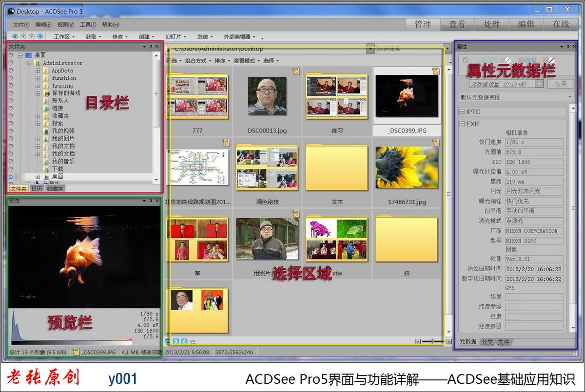Switch to the 日历 calendar tab
The width and height of the screenshot is (585, 392).
point(37,189)
